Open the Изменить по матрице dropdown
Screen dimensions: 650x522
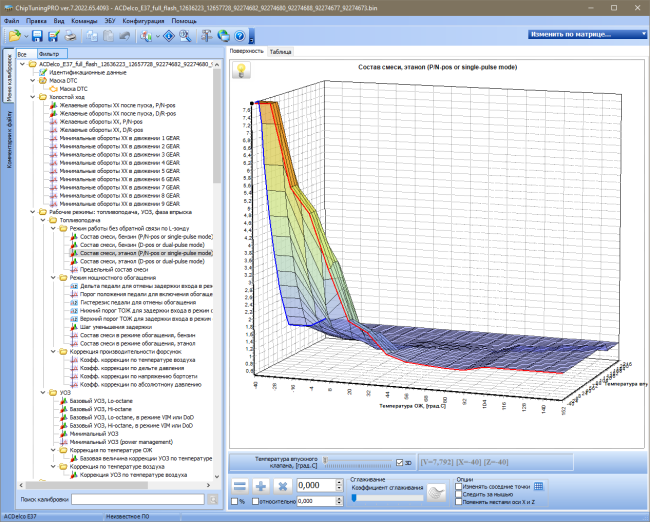pos(587,34)
